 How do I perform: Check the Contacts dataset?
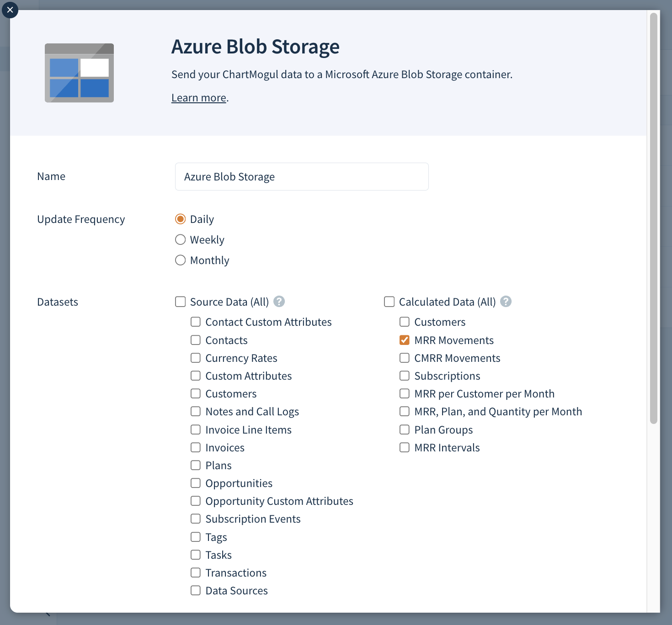(196, 339)
